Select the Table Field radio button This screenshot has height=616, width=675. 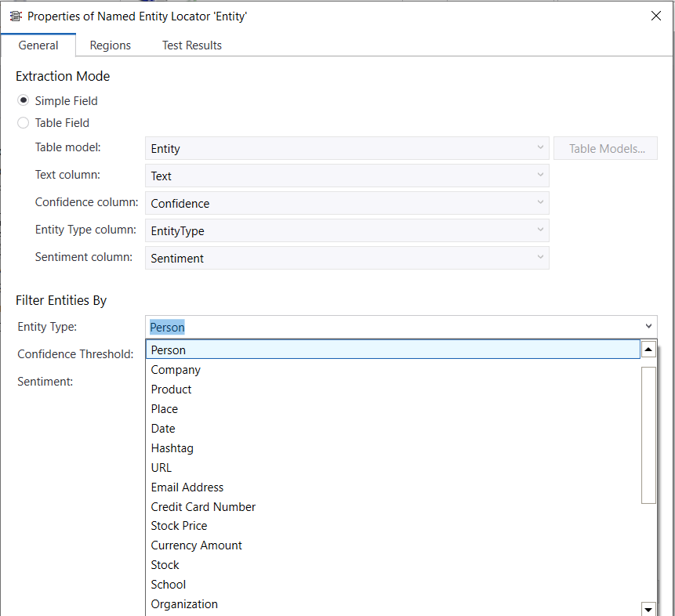(24, 123)
